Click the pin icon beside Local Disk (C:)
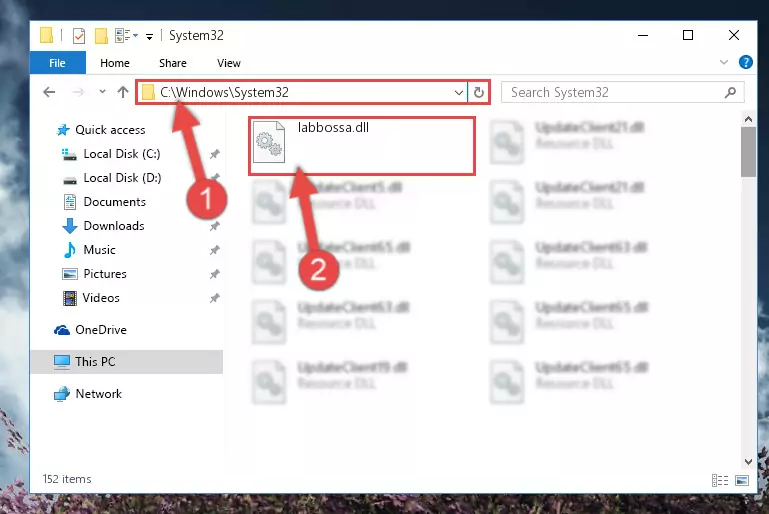Viewport: 769px width, 514px height. click(214, 154)
